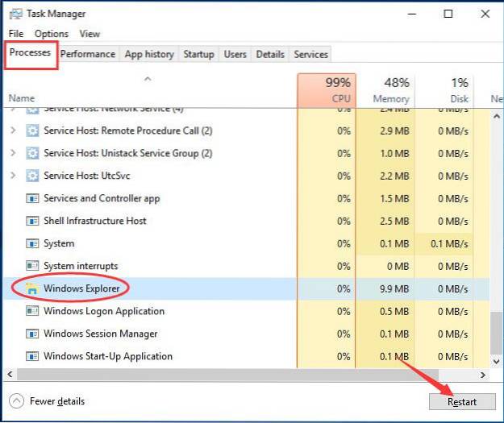Click the Shell Infrastructure Host icon
This screenshot has width=504, height=423.
(32, 221)
